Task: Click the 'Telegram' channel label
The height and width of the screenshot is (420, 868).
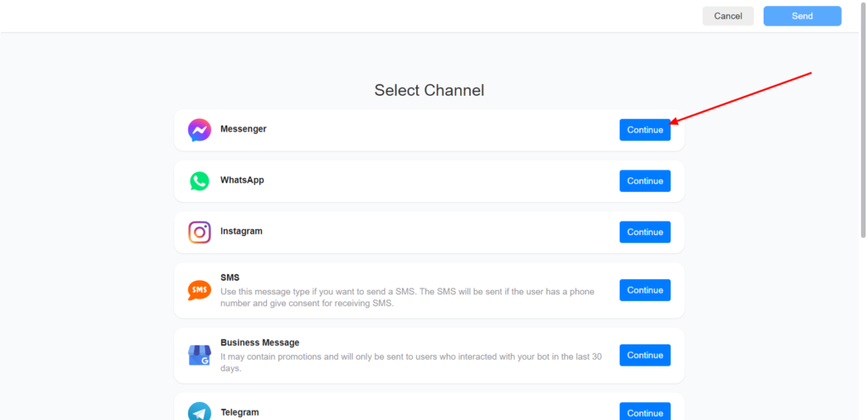Action: tap(240, 412)
